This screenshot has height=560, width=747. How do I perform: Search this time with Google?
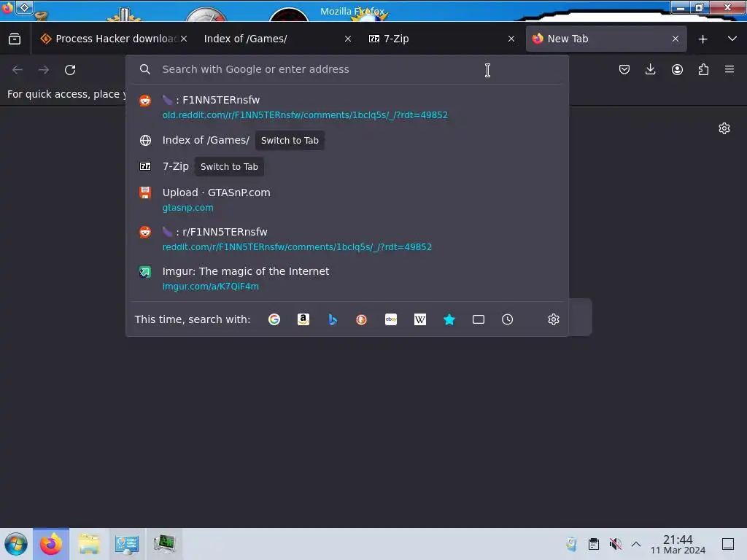tap(274, 319)
